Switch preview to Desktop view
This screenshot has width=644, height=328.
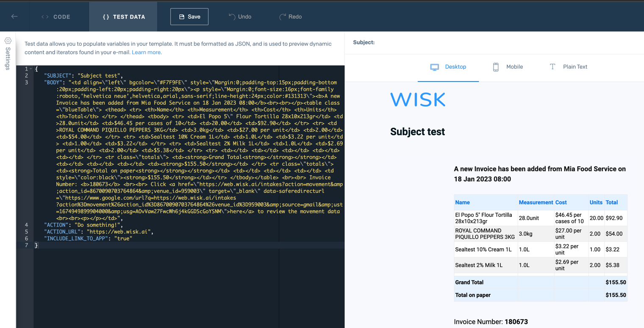click(448, 67)
